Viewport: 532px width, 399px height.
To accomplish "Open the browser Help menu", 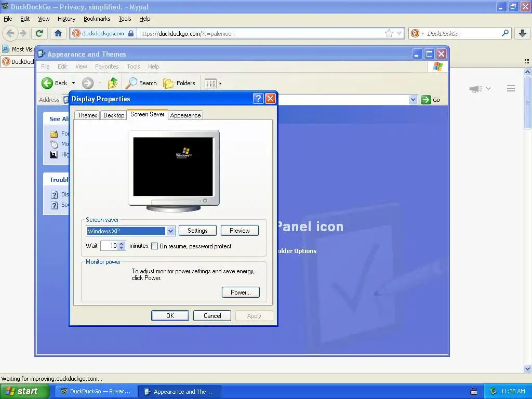I will point(144,19).
